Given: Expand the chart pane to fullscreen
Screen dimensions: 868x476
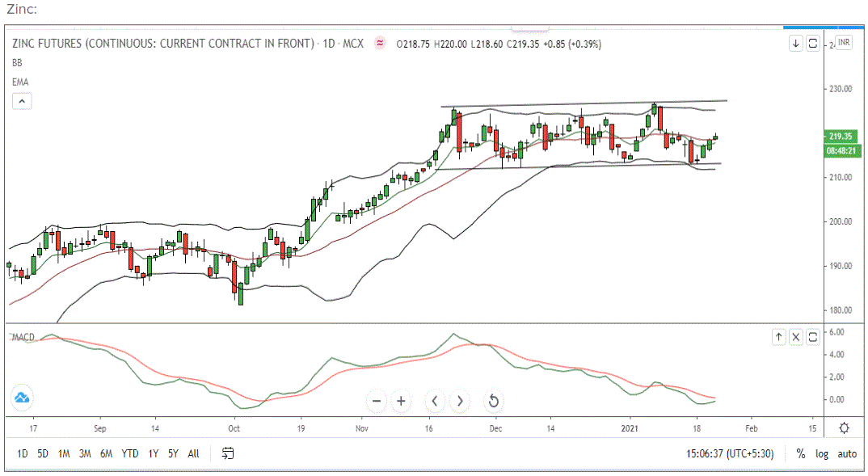Looking at the screenshot, I should coord(813,44).
